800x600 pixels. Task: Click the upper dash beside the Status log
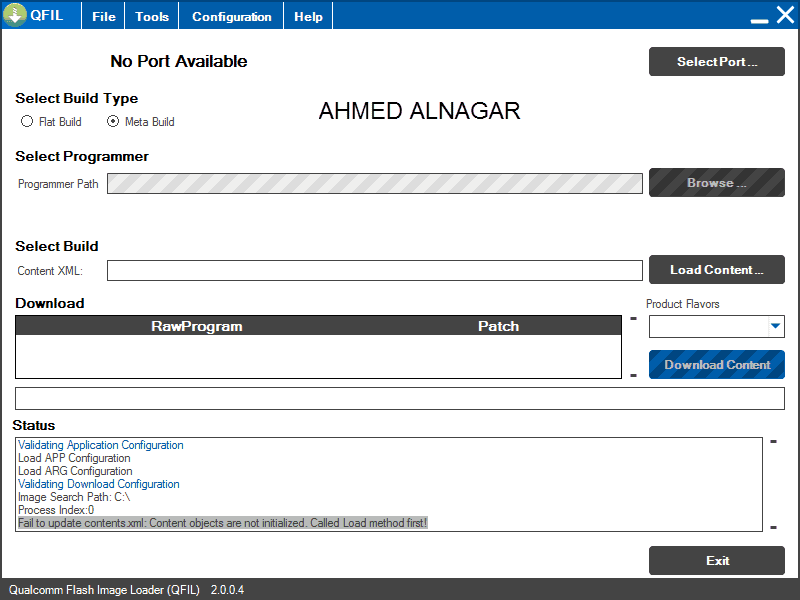point(773,441)
